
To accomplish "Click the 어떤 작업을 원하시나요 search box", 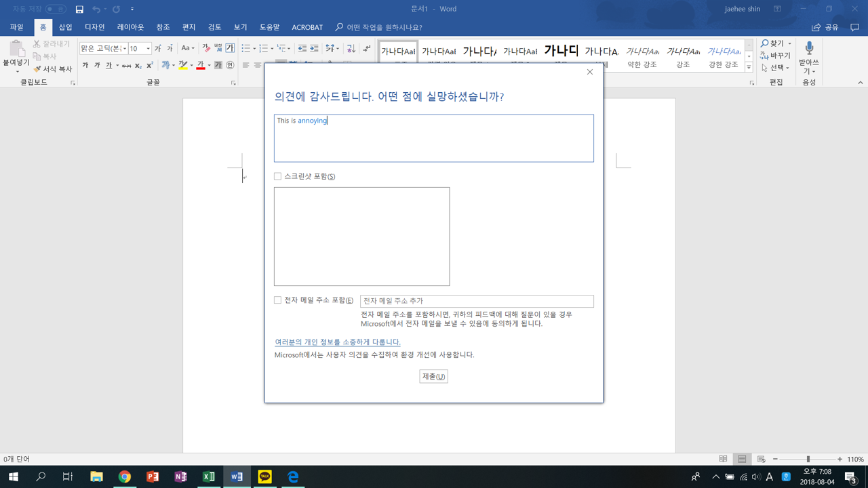I will click(378, 28).
